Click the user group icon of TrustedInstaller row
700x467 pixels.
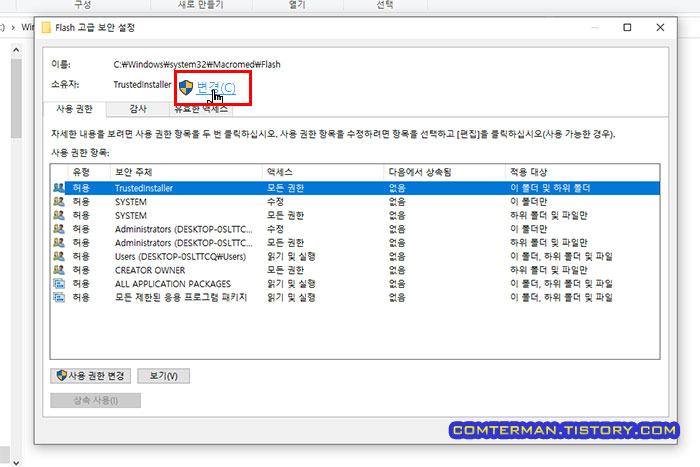tap(58, 188)
